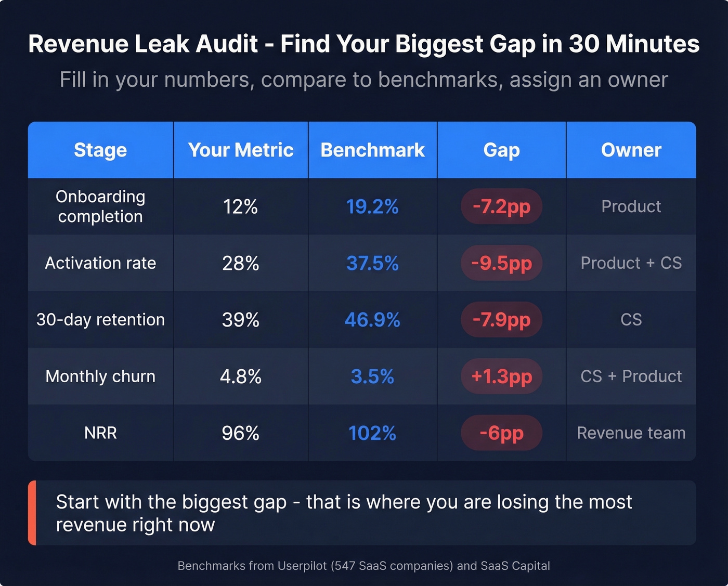
Task: Select the Onboarding completion row label
Action: pos(100,206)
